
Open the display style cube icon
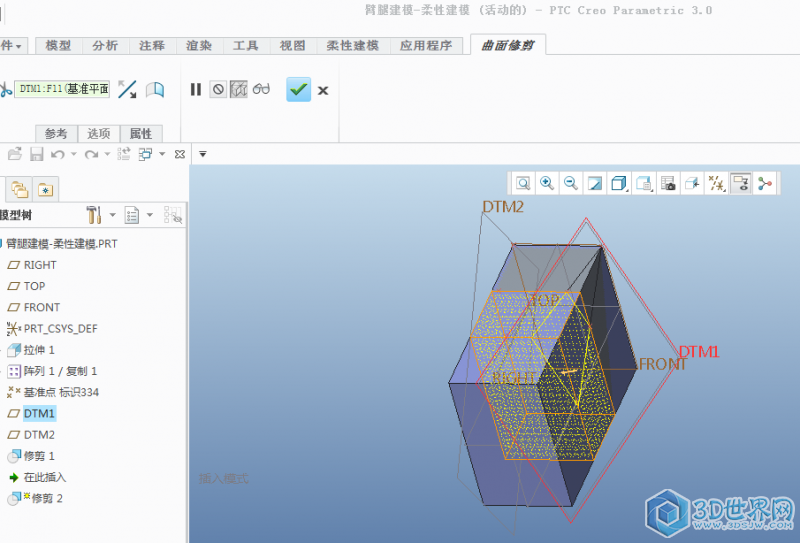click(x=619, y=183)
